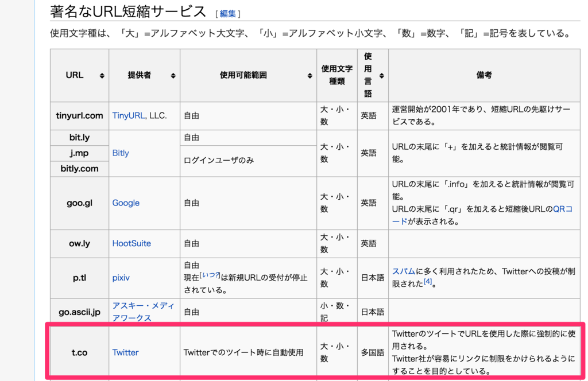Screen dimensions: 588x381
Task: Select the bit.ly cell
Action: tap(79, 138)
